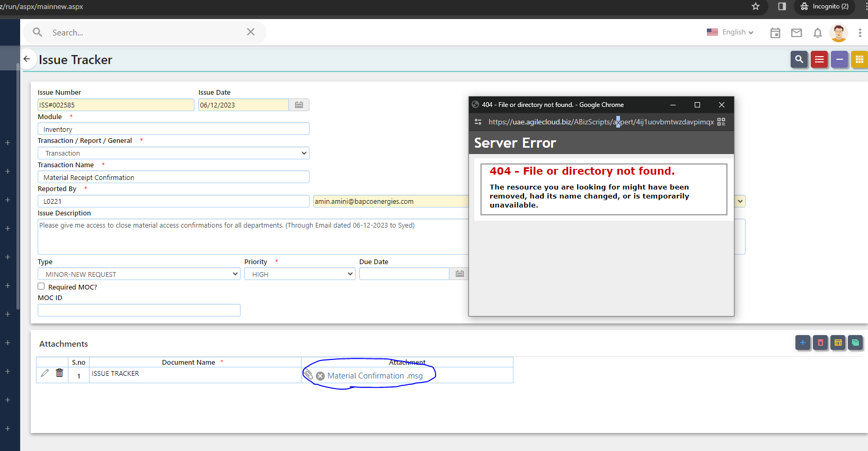868x451 pixels.
Task: Click the popup window URL address
Action: tap(601, 122)
